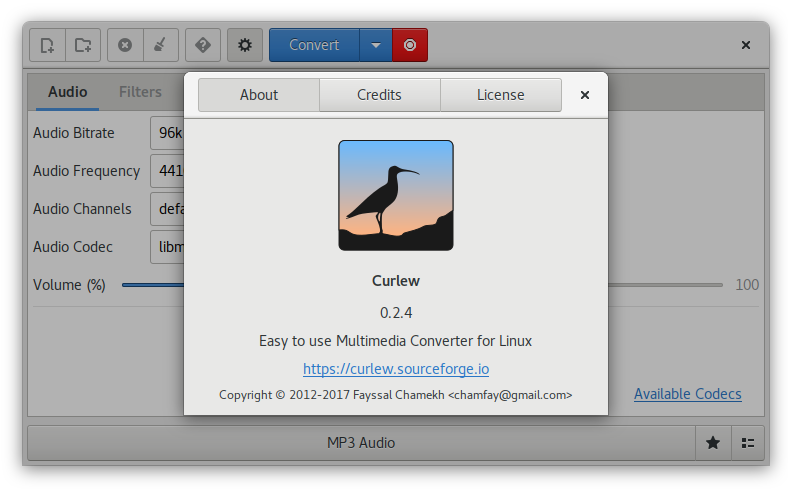Clear the file list with the broom icon
The height and width of the screenshot is (489, 788).
(x=161, y=45)
